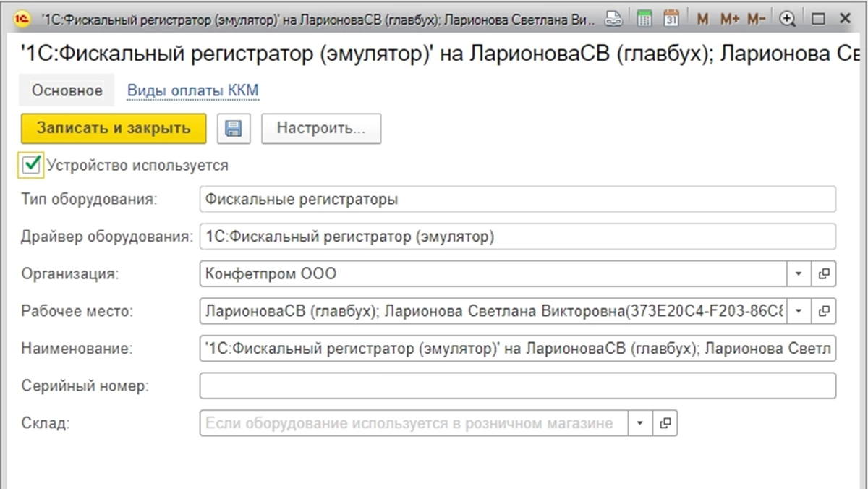Click the Наименование input field

[518, 349]
